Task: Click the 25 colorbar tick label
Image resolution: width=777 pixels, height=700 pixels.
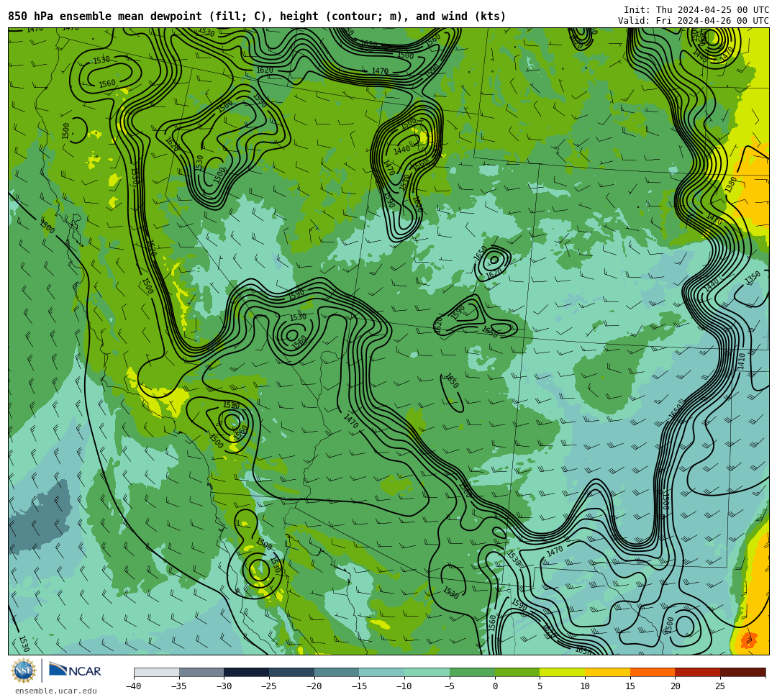Action: point(720,686)
